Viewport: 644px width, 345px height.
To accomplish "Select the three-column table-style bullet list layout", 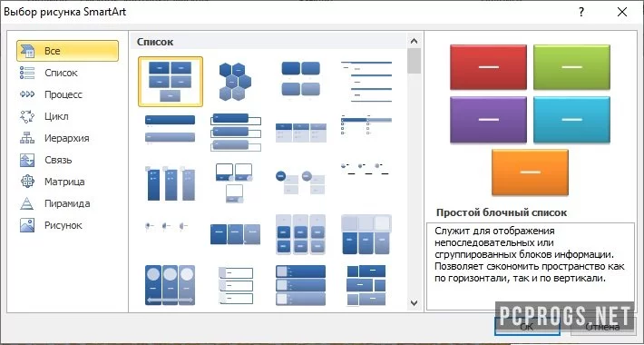I will (300, 133).
